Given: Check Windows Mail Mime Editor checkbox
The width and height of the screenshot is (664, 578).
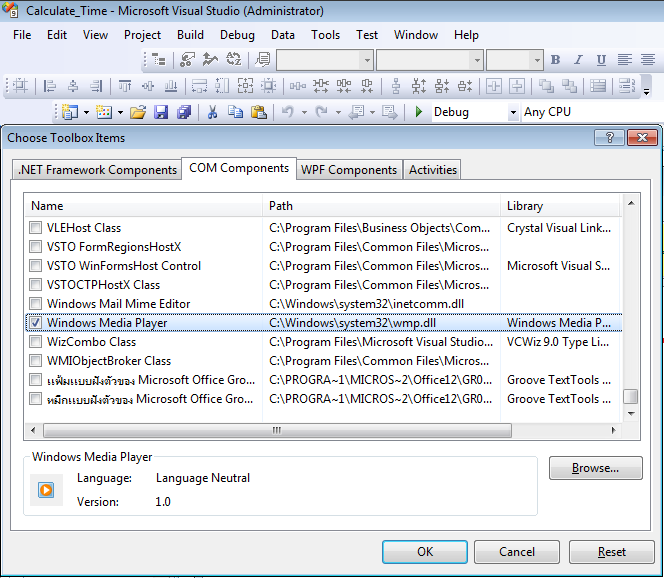Looking at the screenshot, I should 36,304.
